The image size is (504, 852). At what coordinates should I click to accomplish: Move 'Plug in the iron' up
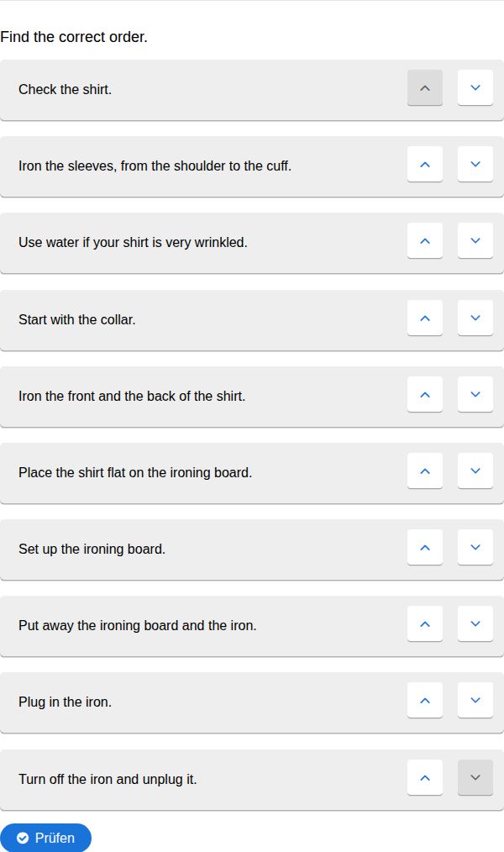pyautogui.click(x=425, y=701)
